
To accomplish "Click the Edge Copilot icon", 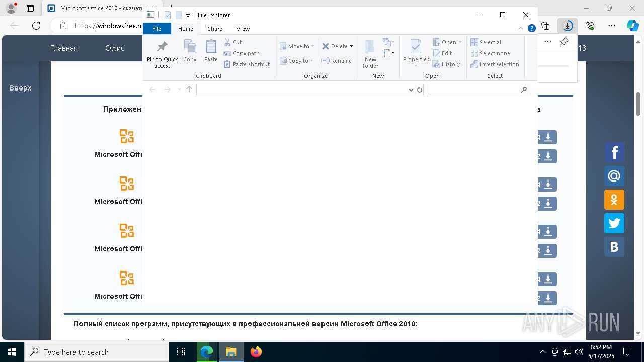I will 632,26.
